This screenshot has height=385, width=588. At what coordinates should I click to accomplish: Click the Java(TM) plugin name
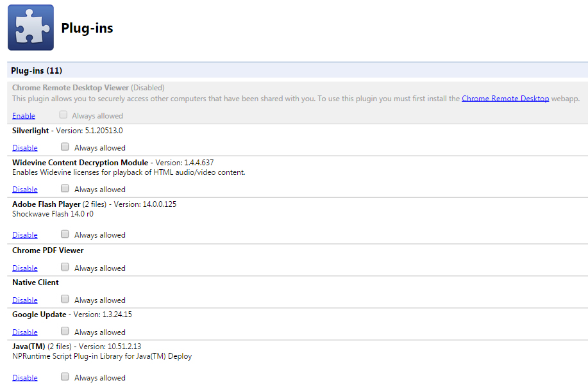(28, 347)
